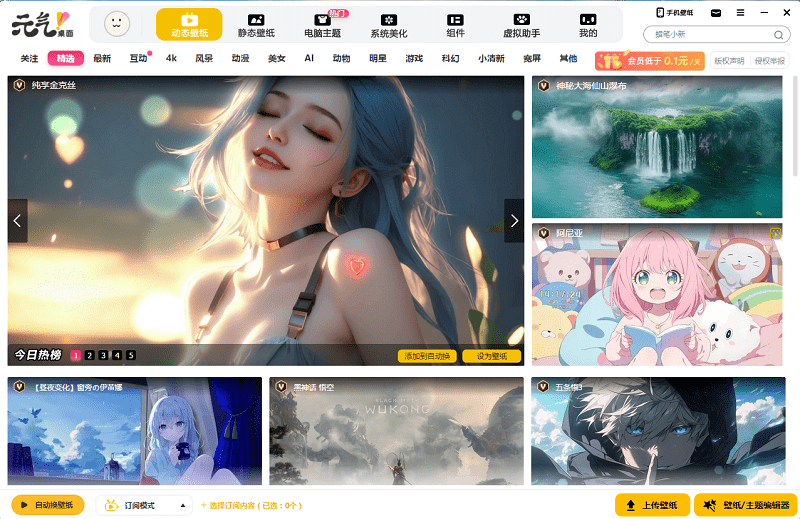Open the hamburger main menu

pos(740,12)
